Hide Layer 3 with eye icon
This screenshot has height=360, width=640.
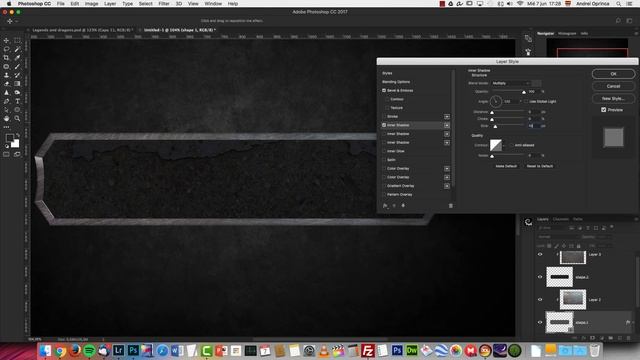[x=540, y=254]
